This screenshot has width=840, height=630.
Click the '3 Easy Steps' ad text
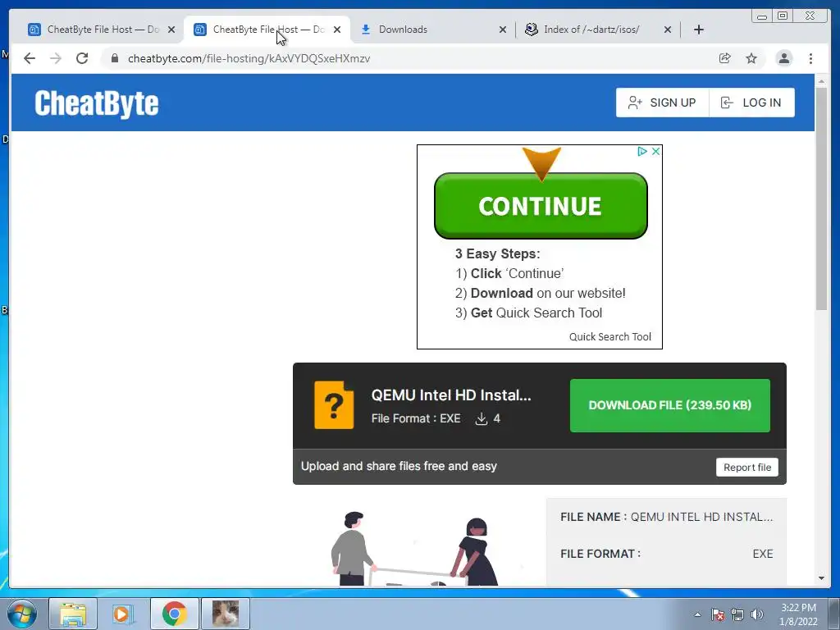[498, 254]
